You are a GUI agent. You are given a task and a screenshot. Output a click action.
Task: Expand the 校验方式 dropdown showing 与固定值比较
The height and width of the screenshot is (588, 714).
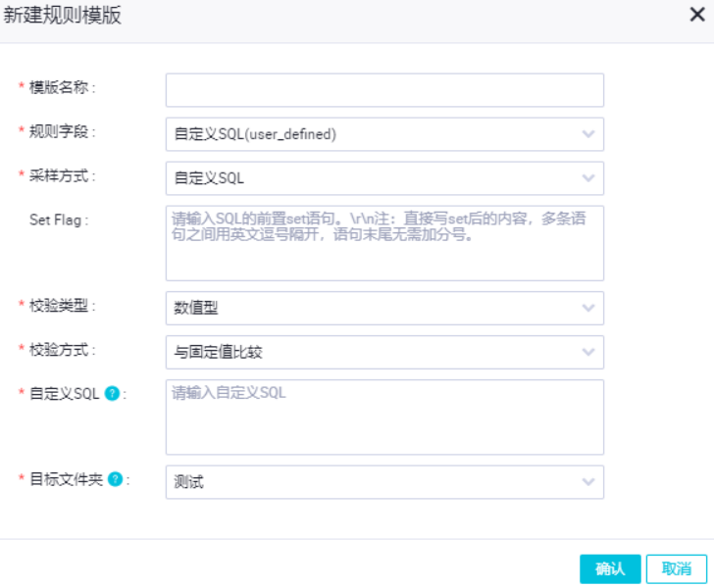coord(384,352)
